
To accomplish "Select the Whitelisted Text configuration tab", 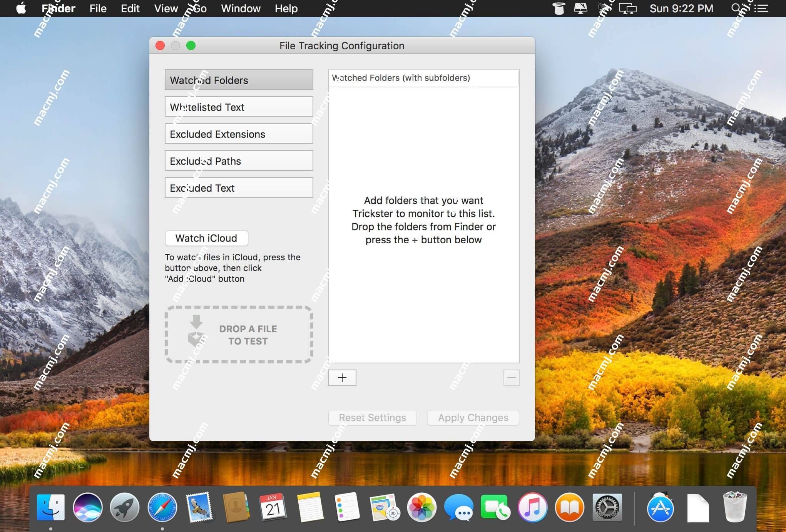I will pyautogui.click(x=239, y=107).
